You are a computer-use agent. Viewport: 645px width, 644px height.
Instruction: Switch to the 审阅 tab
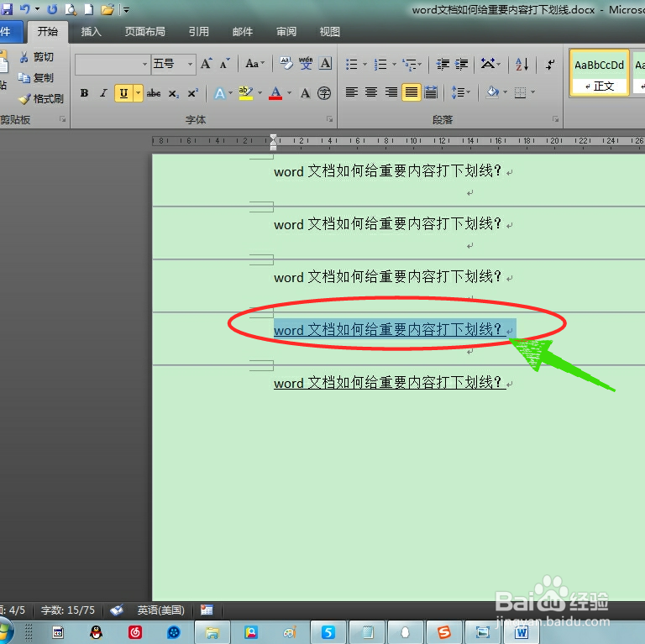pos(286,32)
